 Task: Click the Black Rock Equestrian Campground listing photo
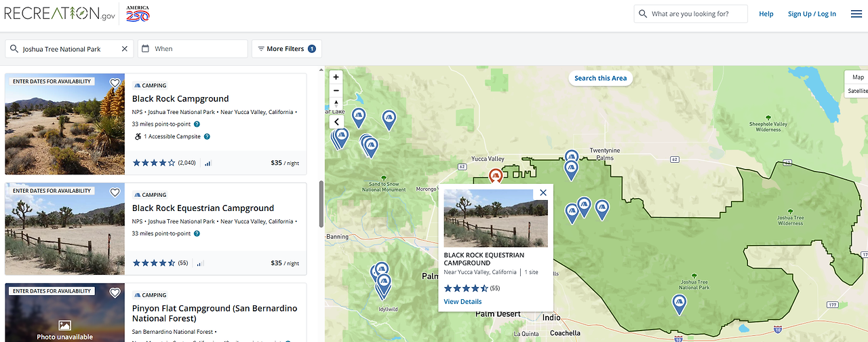pos(65,229)
